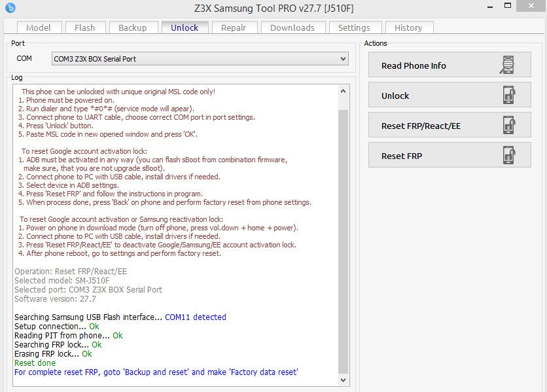Click the Unlock action button
This screenshot has width=547, height=392.
click(x=450, y=95)
